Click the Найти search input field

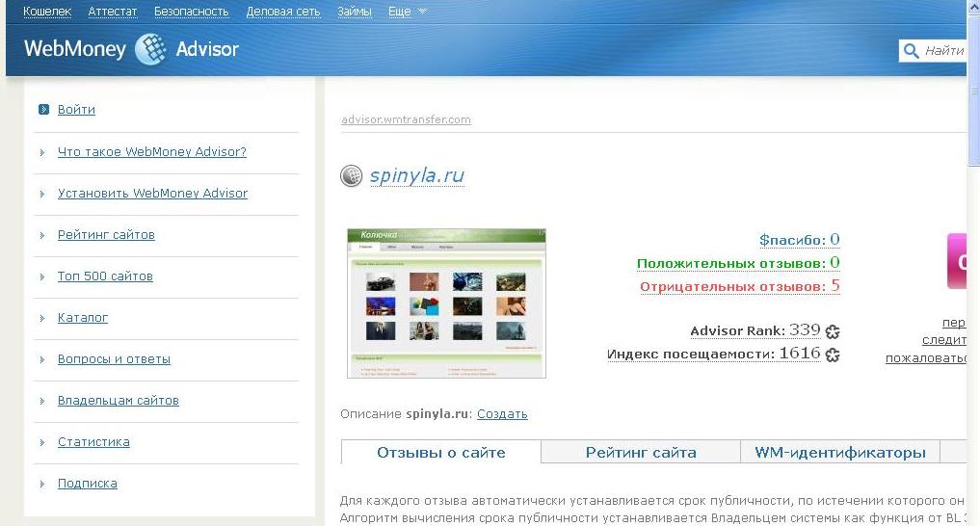point(944,51)
